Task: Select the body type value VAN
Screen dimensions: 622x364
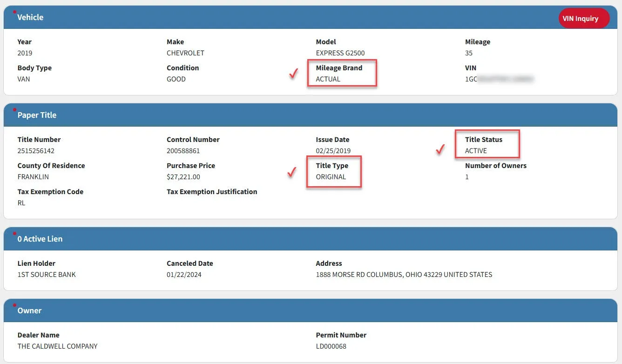Action: (24, 79)
